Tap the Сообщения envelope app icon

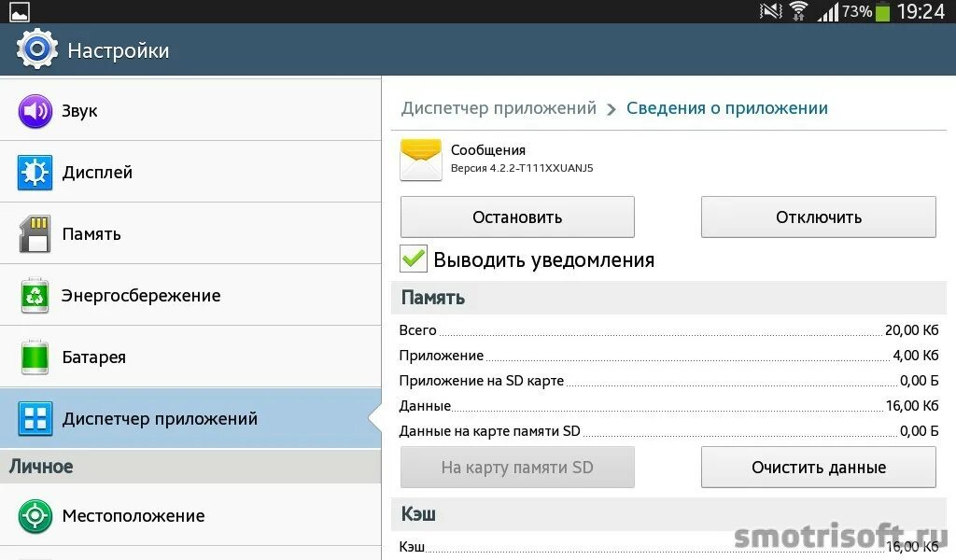coord(421,160)
